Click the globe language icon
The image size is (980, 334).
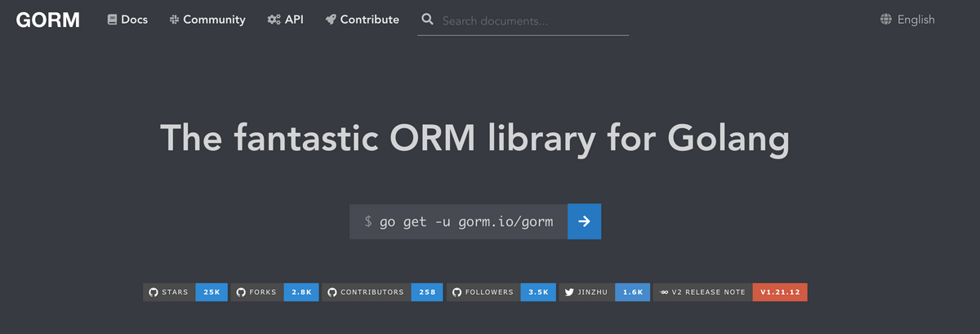(886, 20)
